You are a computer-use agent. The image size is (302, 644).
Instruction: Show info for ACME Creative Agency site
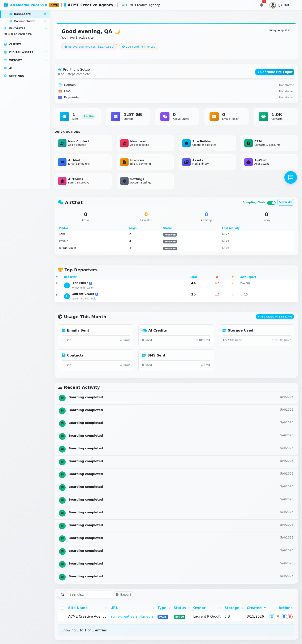point(284,616)
